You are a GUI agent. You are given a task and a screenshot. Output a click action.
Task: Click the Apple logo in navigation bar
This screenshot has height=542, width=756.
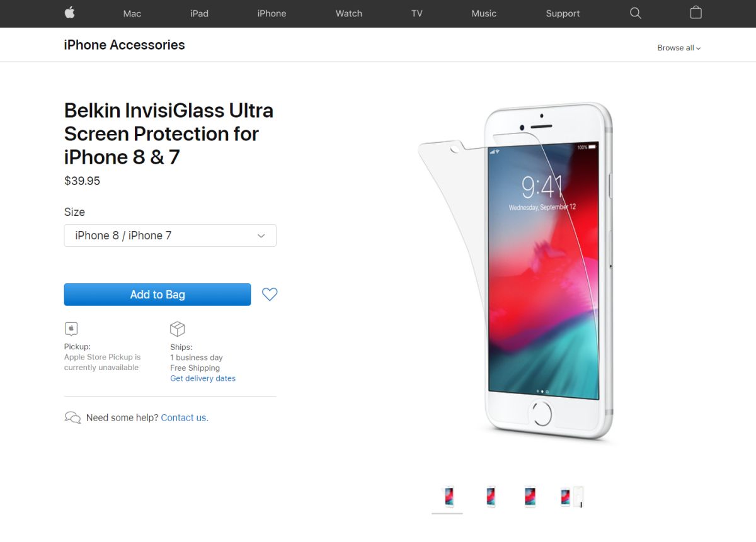coord(70,13)
